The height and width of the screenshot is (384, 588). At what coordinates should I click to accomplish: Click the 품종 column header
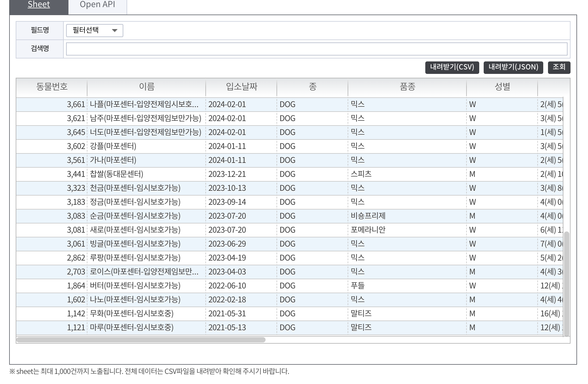pos(407,87)
